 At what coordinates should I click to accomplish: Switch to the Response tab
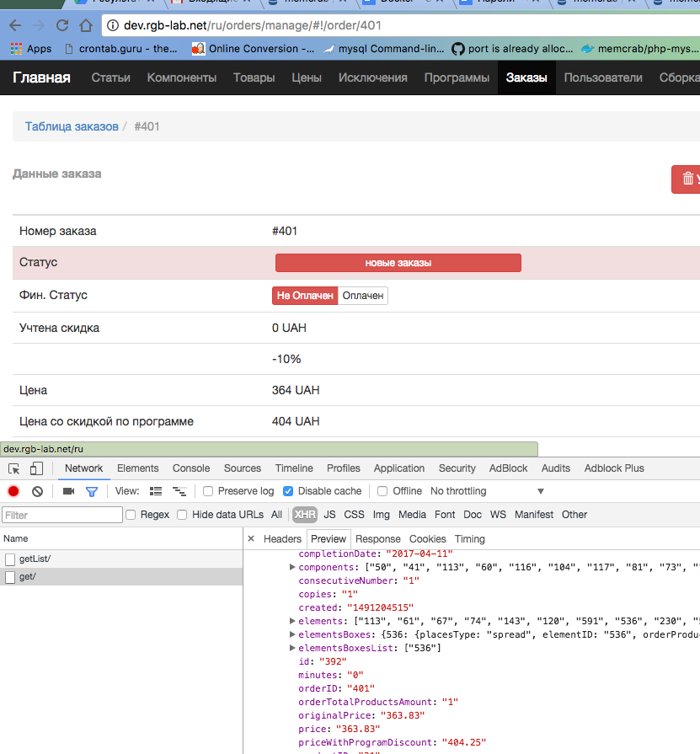coord(377,539)
